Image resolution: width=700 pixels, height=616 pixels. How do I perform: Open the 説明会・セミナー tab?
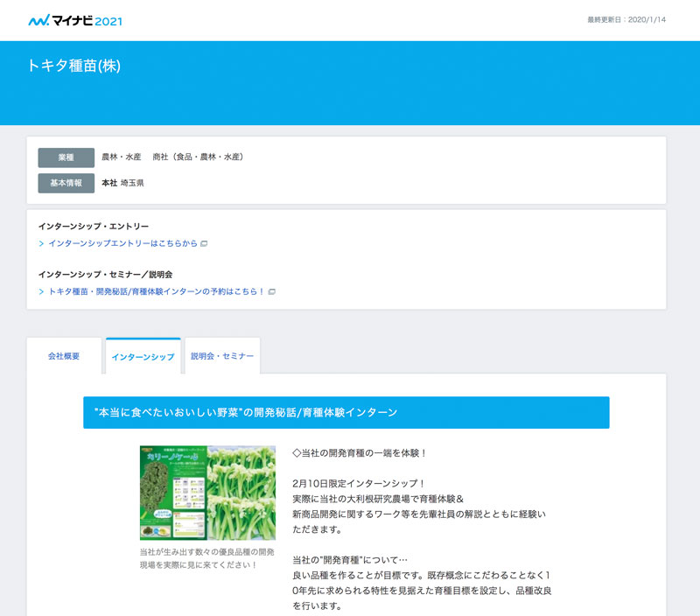point(222,356)
